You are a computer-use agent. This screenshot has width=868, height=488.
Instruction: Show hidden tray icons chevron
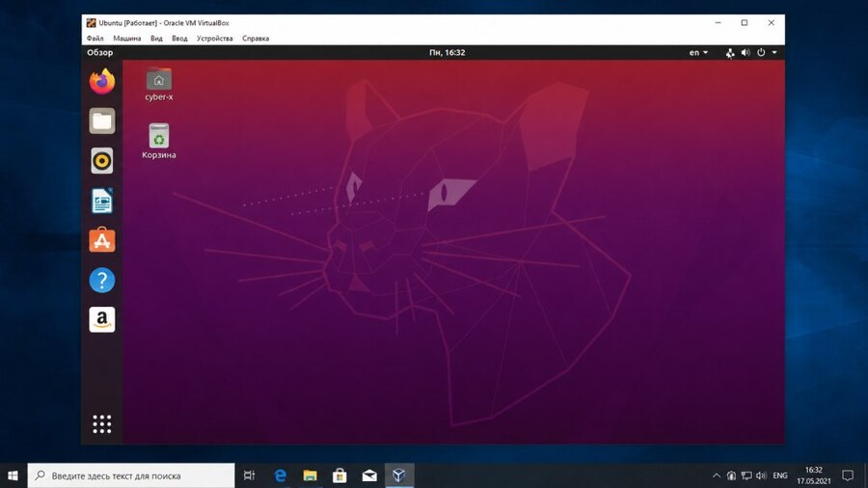point(717,475)
